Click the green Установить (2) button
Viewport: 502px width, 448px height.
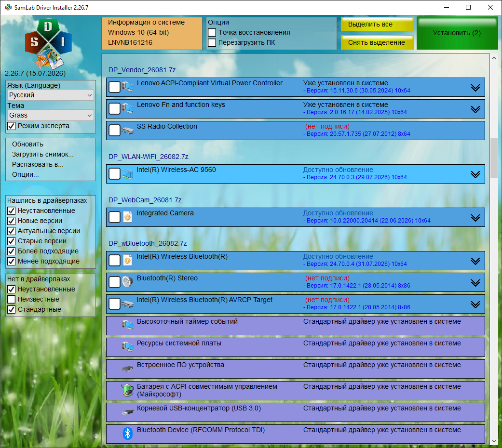coord(457,33)
